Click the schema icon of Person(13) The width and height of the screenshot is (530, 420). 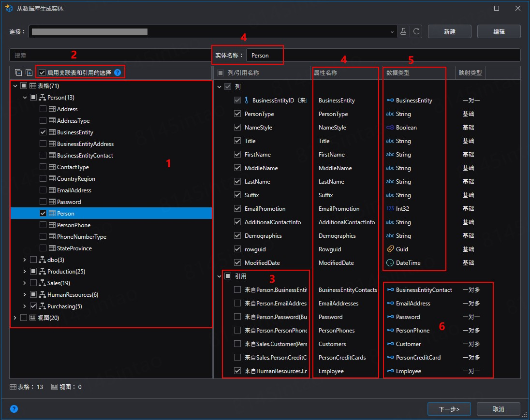tap(42, 97)
